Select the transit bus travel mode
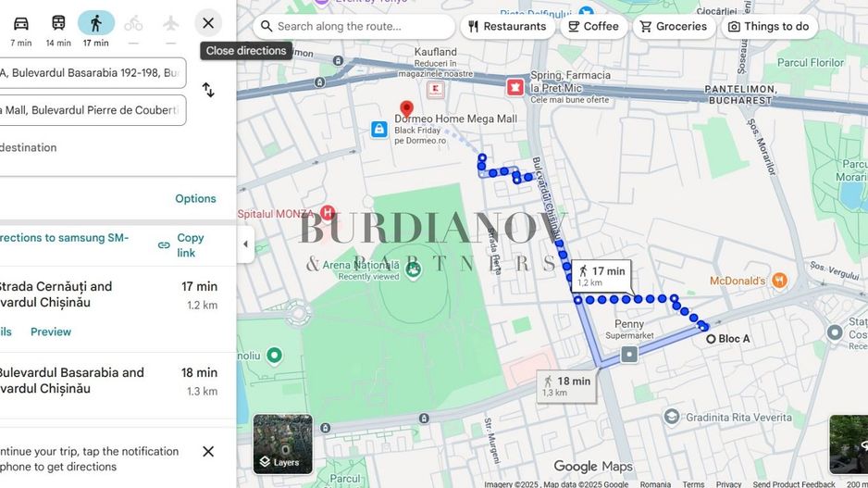The height and width of the screenshot is (488, 868). pyautogui.click(x=58, y=30)
